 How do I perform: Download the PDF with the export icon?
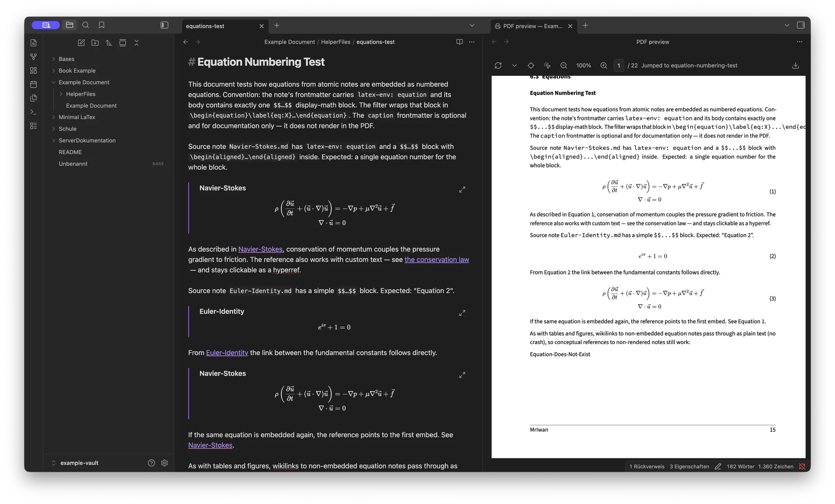(x=795, y=66)
